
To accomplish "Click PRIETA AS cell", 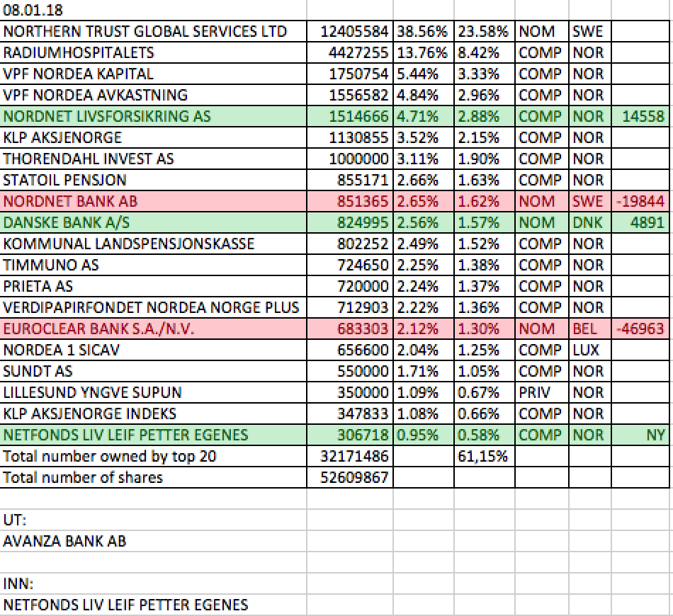I will (153, 286).
